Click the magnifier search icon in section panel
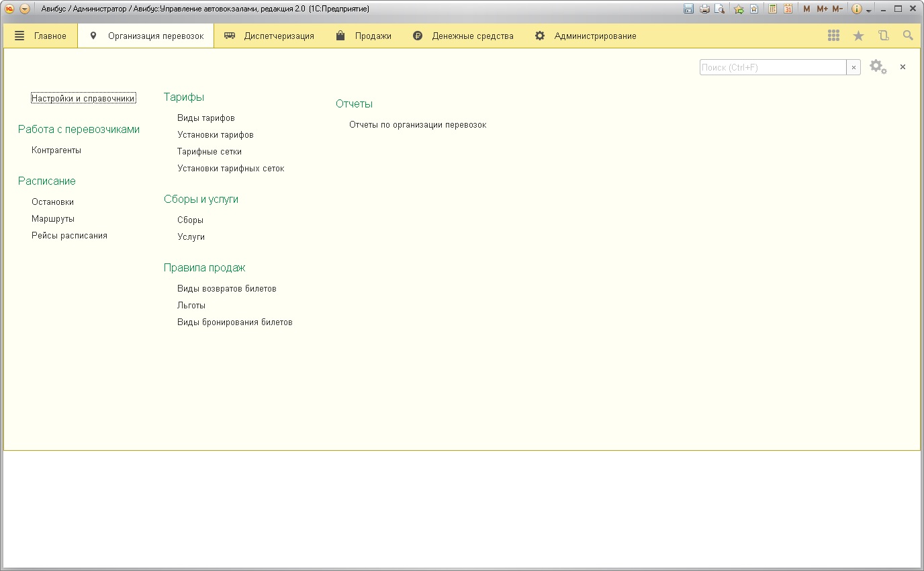Viewport: 924px width, 571px height. (908, 36)
